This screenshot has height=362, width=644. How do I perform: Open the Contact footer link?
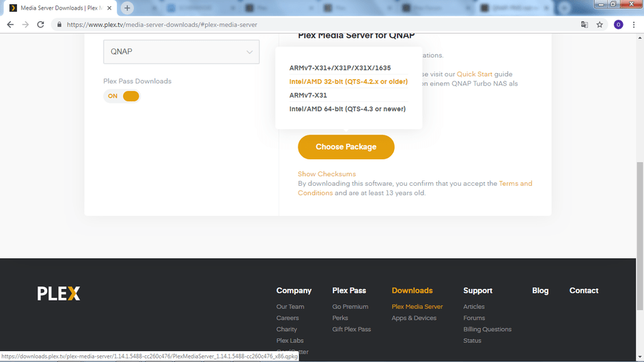coord(584,290)
